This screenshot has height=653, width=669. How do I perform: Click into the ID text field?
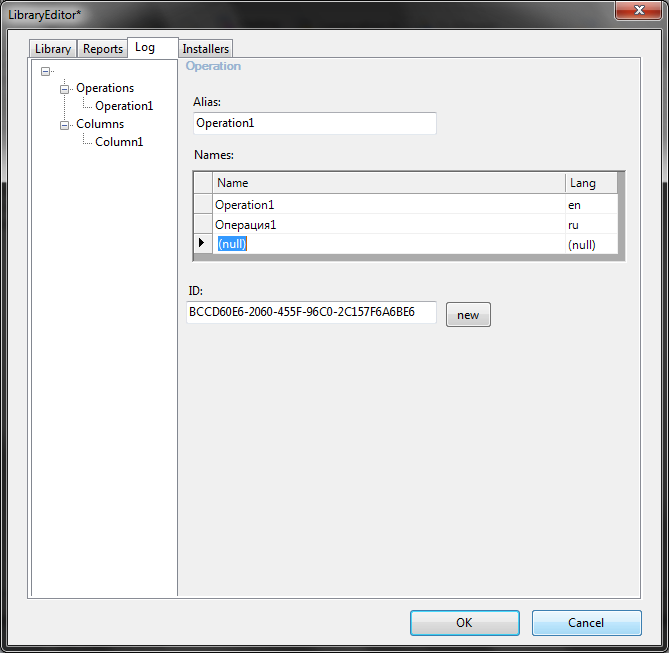coord(311,313)
